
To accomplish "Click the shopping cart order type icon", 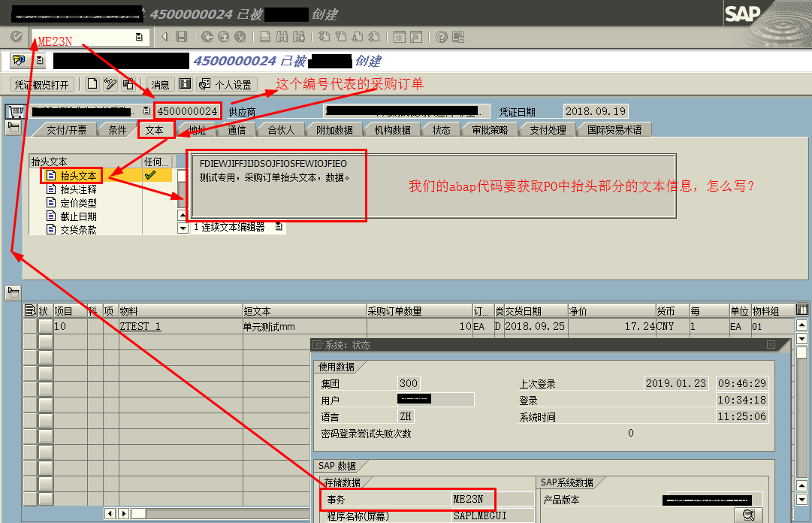I will click(17, 111).
